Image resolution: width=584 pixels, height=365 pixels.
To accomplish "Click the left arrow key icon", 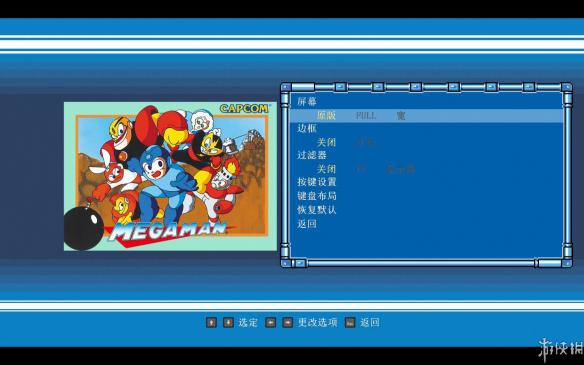I will tap(270, 322).
